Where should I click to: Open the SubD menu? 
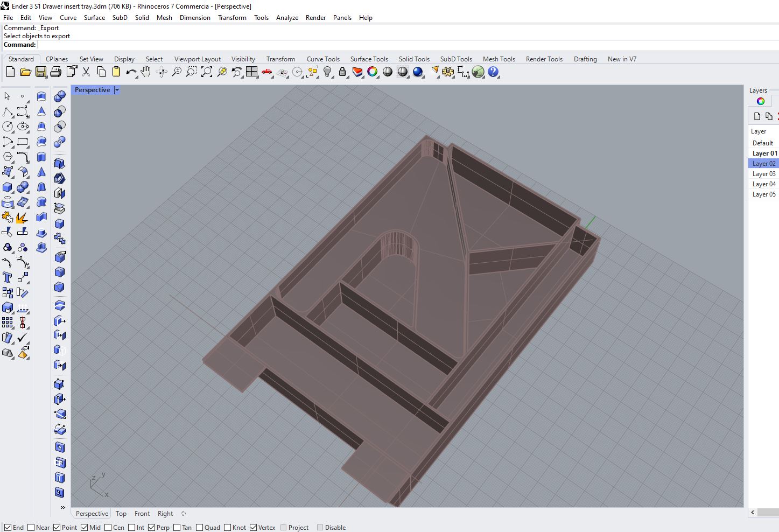[120, 17]
